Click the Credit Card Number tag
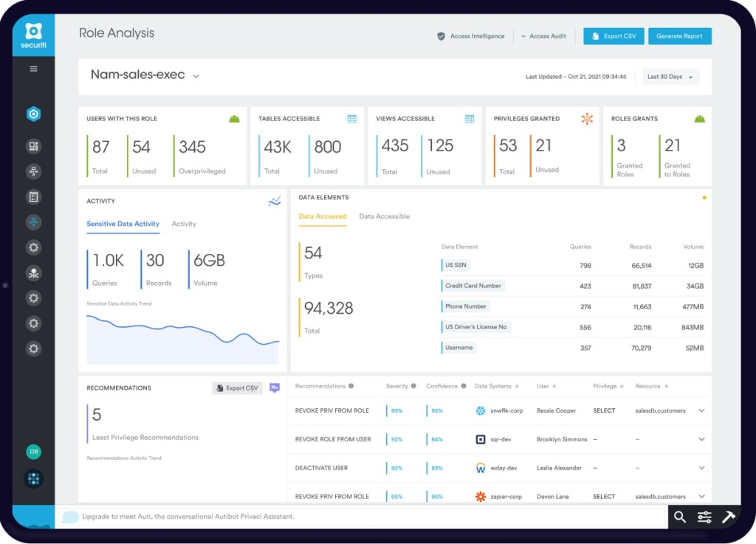This screenshot has width=756, height=544. [472, 286]
